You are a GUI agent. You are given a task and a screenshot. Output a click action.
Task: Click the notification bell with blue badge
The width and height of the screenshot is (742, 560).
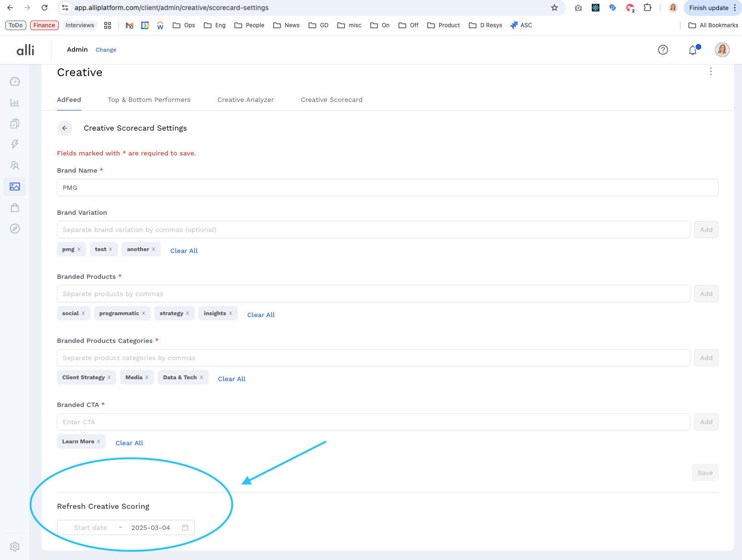[692, 50]
